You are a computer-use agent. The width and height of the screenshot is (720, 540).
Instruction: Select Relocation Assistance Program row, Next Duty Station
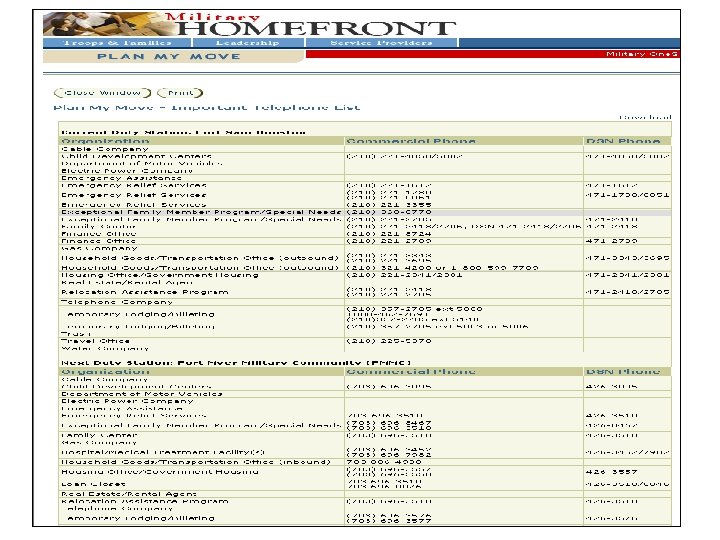pos(365,501)
